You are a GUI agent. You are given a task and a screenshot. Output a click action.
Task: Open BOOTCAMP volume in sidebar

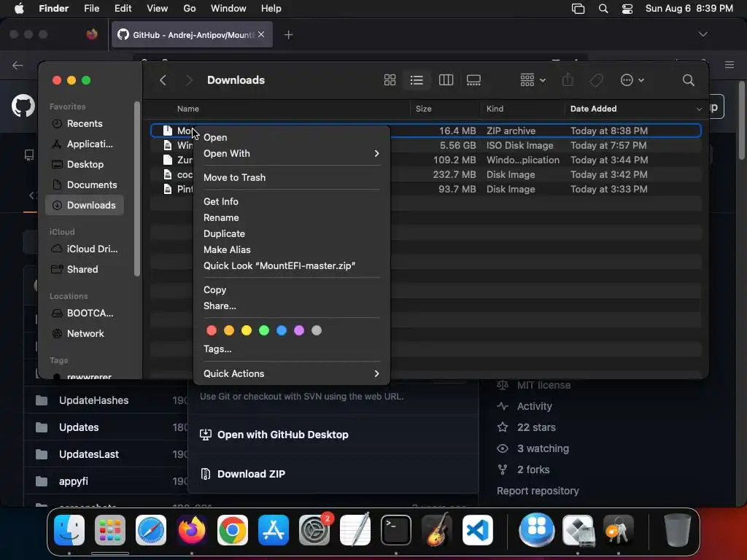(x=85, y=314)
